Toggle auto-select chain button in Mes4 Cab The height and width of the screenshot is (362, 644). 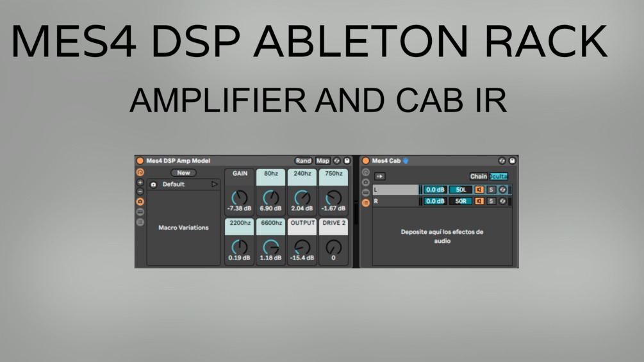[x=379, y=176]
